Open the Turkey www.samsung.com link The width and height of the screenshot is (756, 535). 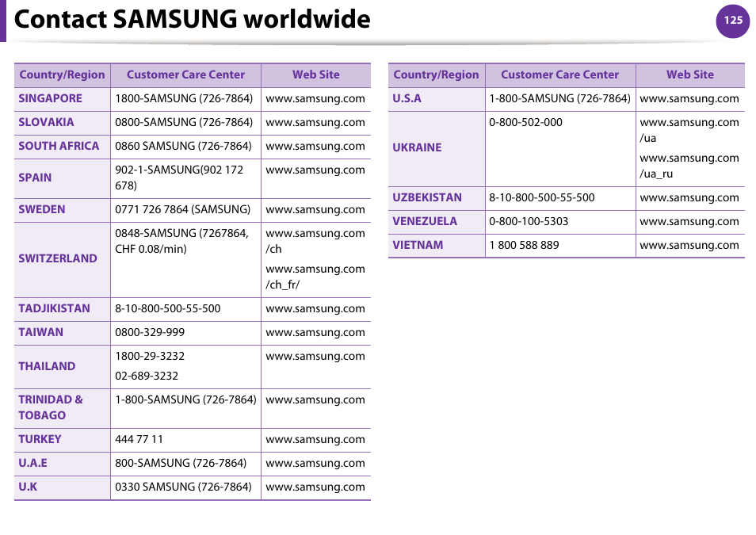click(x=315, y=440)
